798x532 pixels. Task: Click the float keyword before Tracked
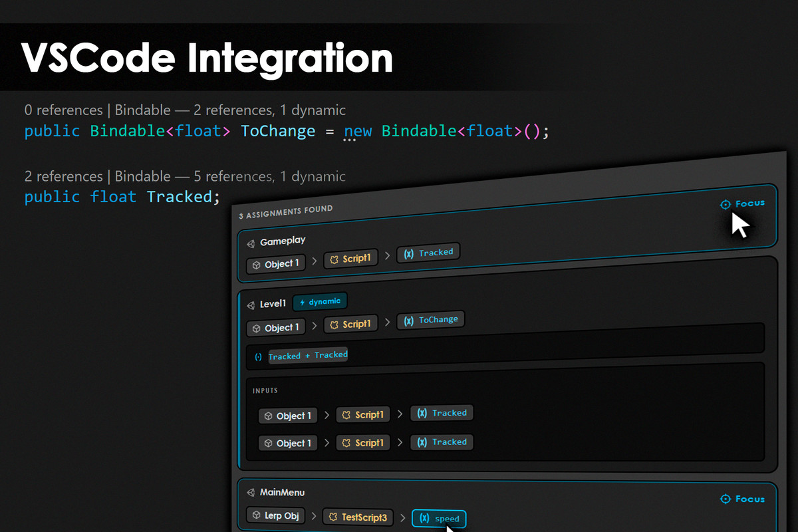point(113,197)
